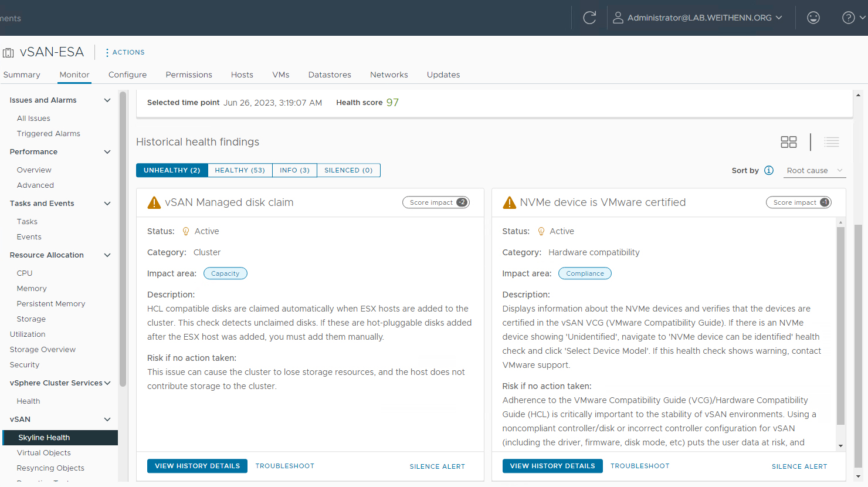Silence alert for NVMe device finding
The height and width of the screenshot is (487, 868).
point(799,466)
